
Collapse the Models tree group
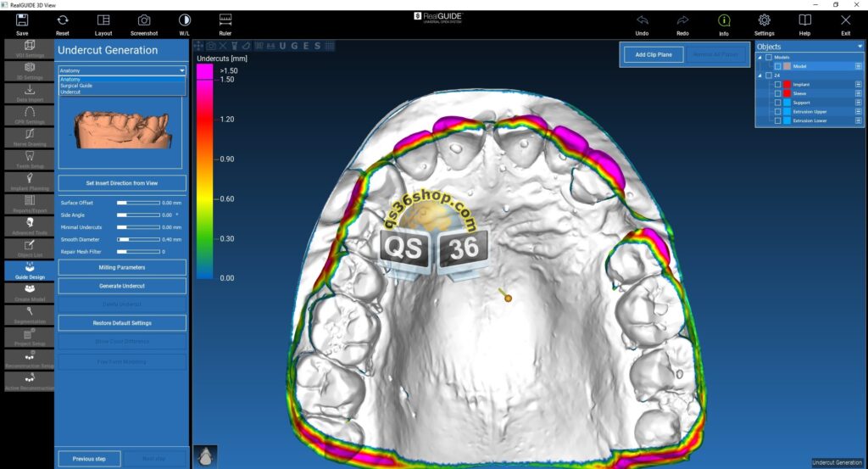click(x=759, y=57)
